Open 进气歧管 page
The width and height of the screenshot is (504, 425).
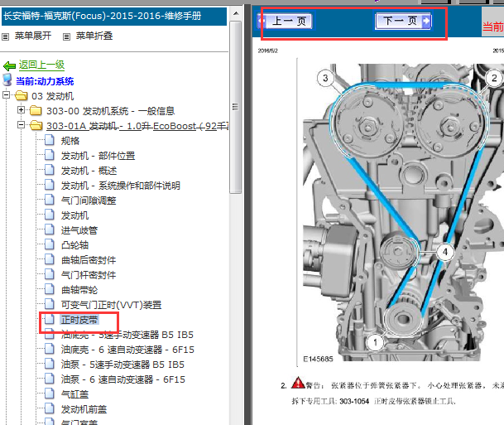pyautogui.click(x=79, y=230)
